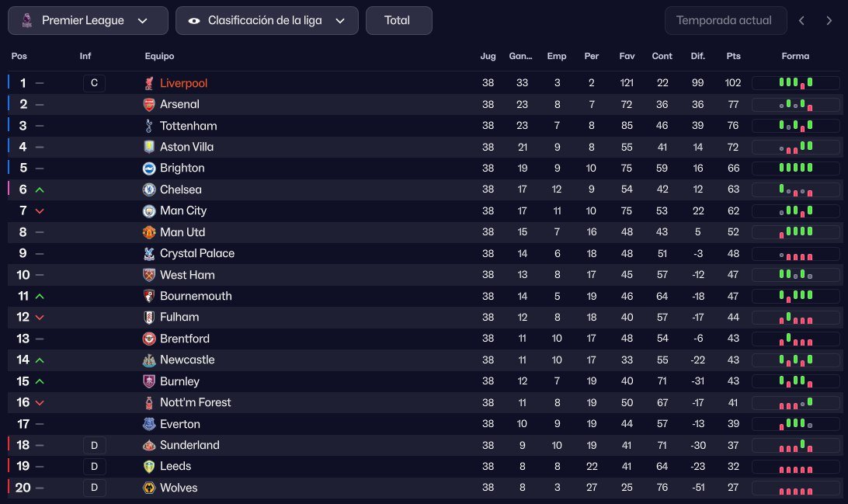Click the Arsenal club crest icon
Image resolution: width=848 pixels, height=504 pixels.
(149, 104)
